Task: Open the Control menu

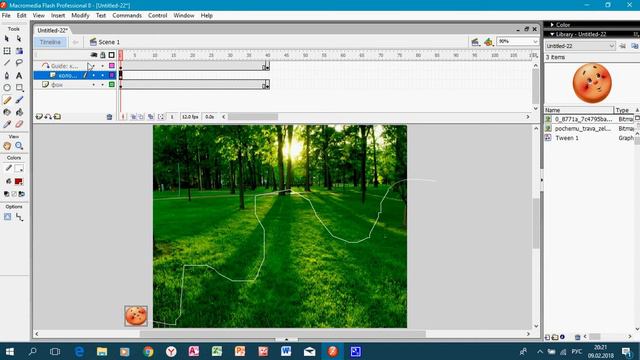Action: (x=158, y=16)
